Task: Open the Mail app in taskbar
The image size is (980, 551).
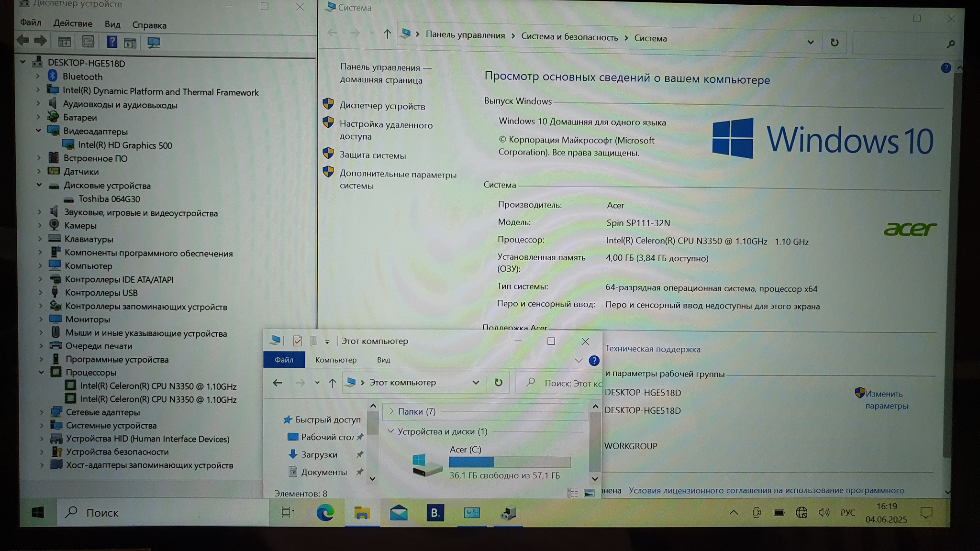Action: pos(398,513)
